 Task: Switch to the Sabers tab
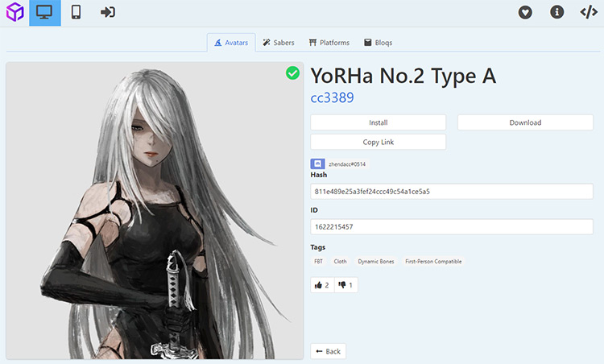[x=279, y=43]
